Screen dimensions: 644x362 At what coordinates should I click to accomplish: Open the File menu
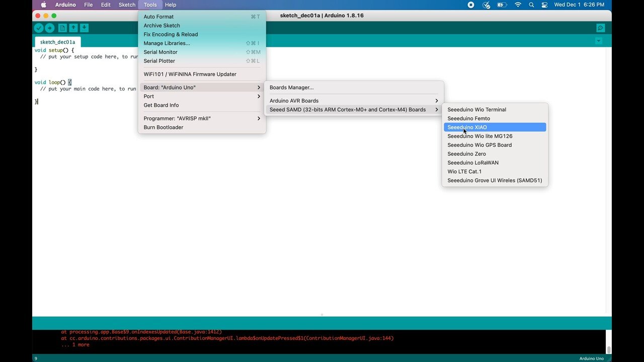[89, 5]
